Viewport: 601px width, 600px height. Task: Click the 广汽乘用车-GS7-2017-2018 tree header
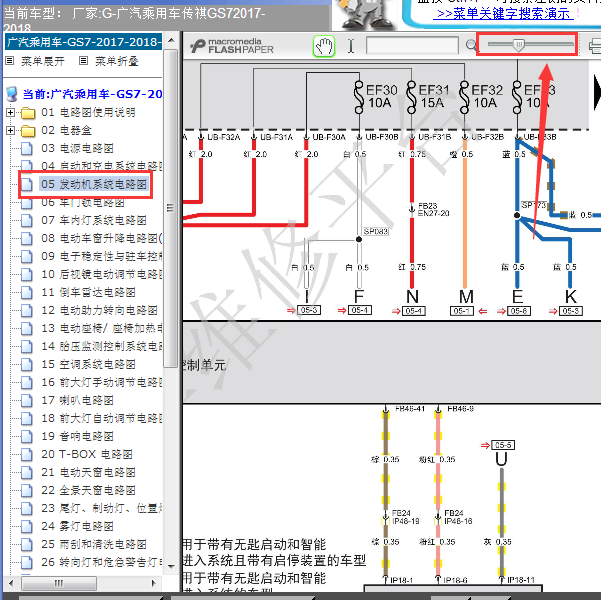click(x=84, y=42)
